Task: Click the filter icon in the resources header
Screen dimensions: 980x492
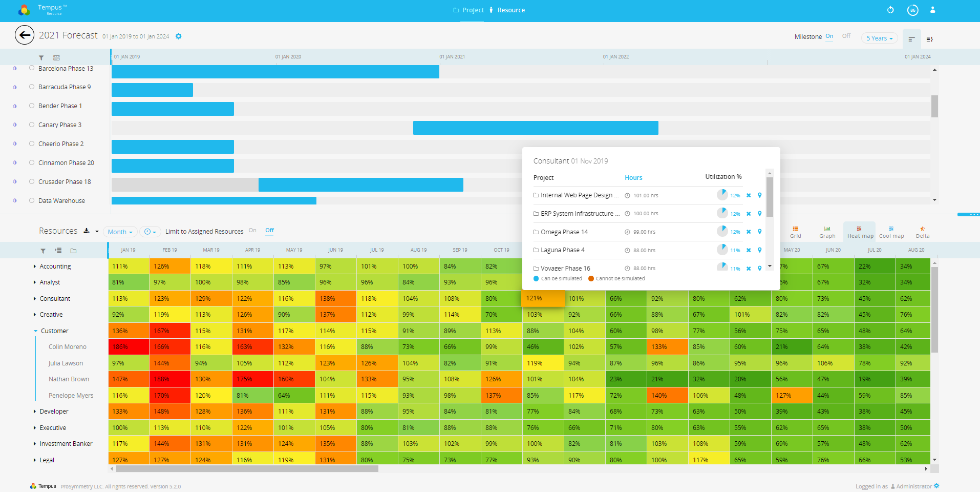Action: click(43, 251)
